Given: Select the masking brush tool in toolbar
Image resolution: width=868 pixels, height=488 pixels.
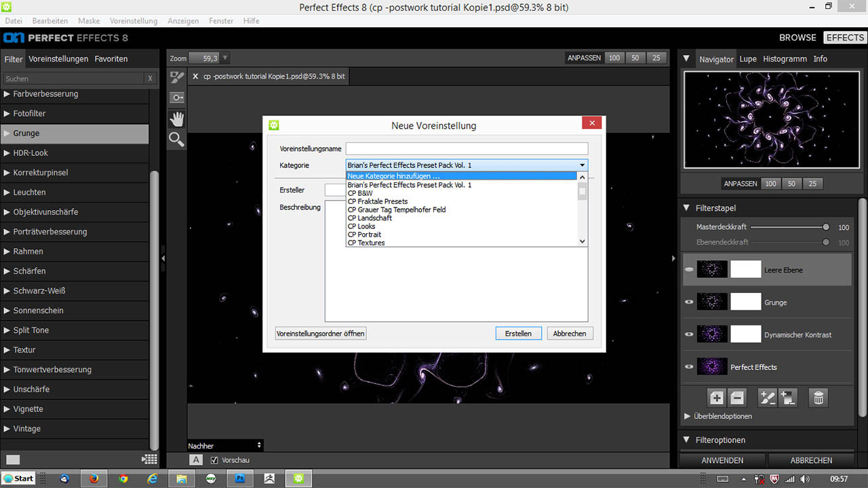Looking at the screenshot, I should pos(177,77).
